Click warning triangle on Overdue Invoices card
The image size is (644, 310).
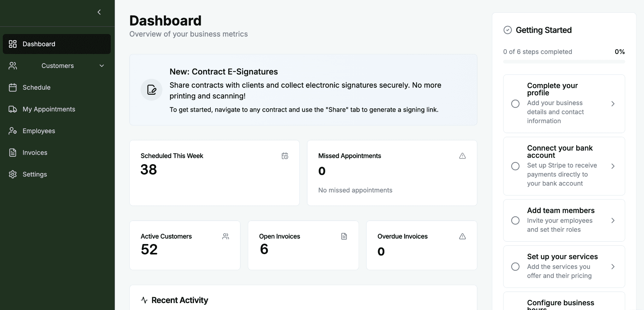[x=462, y=236]
